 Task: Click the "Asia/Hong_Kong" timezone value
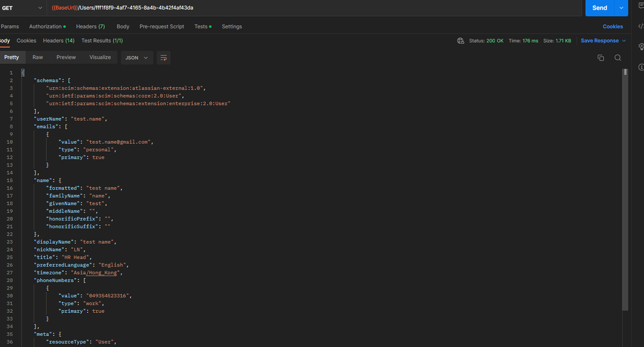coord(96,273)
